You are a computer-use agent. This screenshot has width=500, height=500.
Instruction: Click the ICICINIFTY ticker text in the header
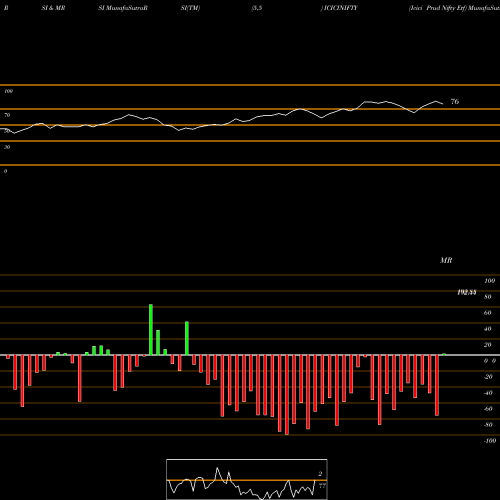pos(340,8)
